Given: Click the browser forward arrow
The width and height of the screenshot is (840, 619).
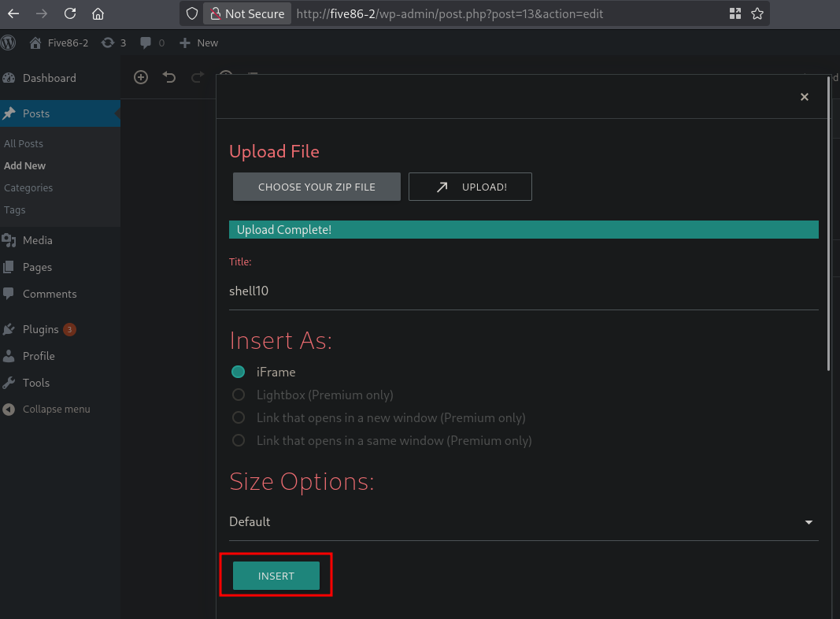Looking at the screenshot, I should click(41, 14).
